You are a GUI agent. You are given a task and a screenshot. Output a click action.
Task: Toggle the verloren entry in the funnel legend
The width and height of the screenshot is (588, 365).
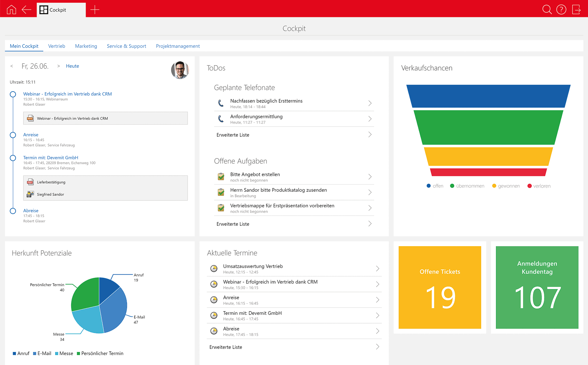pyautogui.click(x=539, y=186)
